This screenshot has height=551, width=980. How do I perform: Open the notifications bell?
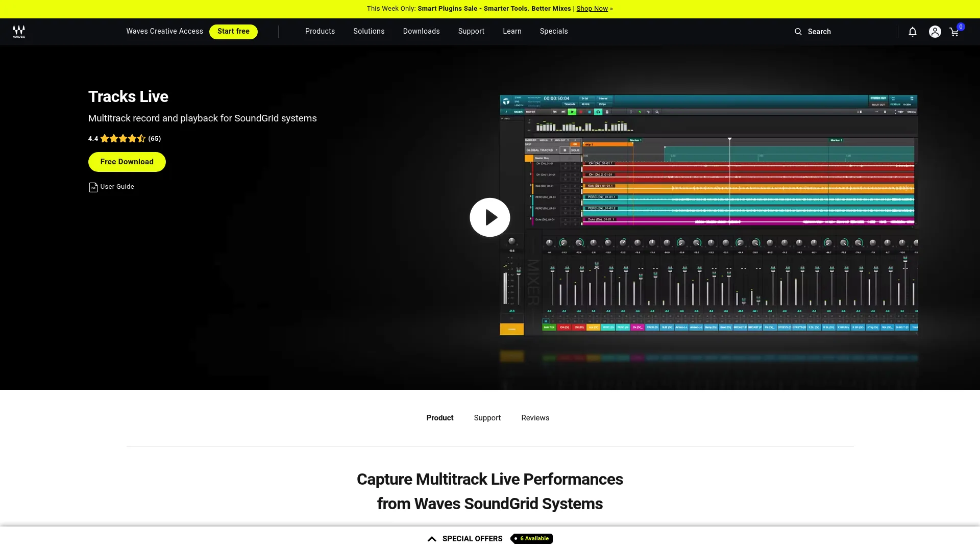[x=913, y=32]
